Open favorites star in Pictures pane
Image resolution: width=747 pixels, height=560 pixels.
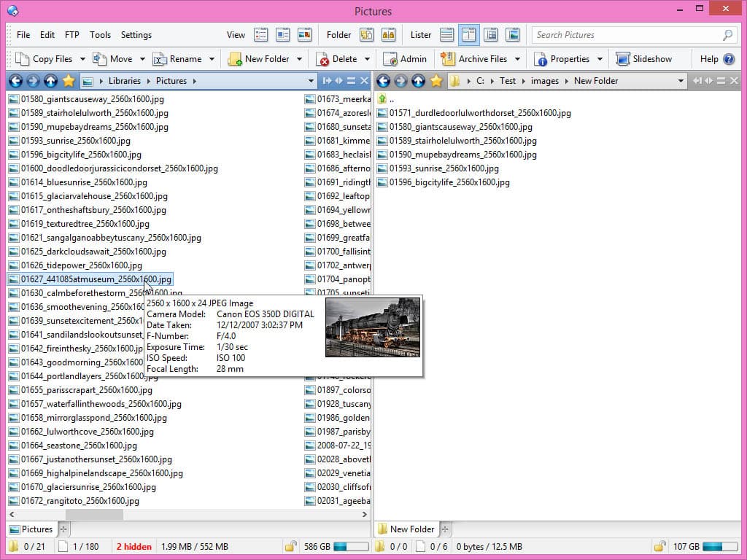point(69,81)
